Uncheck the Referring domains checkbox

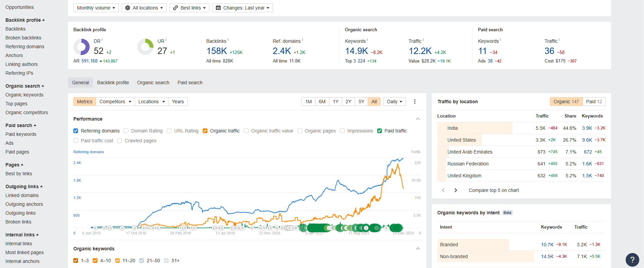pyautogui.click(x=76, y=131)
